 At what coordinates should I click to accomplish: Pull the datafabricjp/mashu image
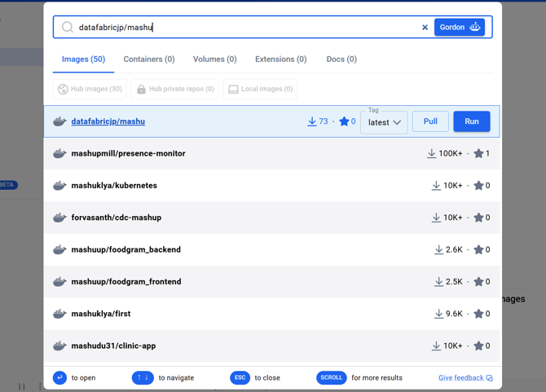[430, 121]
